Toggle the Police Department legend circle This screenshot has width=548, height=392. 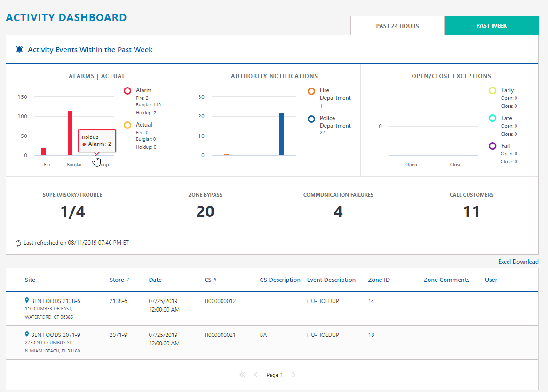[311, 119]
